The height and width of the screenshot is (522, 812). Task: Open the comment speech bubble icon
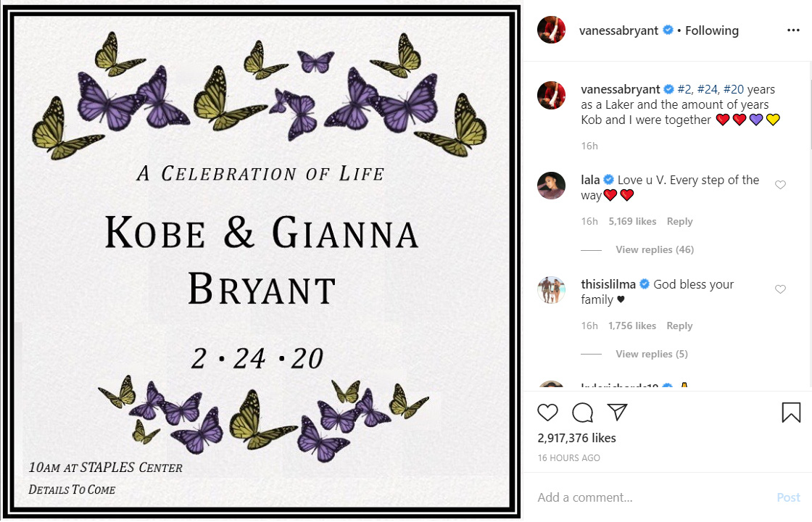click(583, 413)
